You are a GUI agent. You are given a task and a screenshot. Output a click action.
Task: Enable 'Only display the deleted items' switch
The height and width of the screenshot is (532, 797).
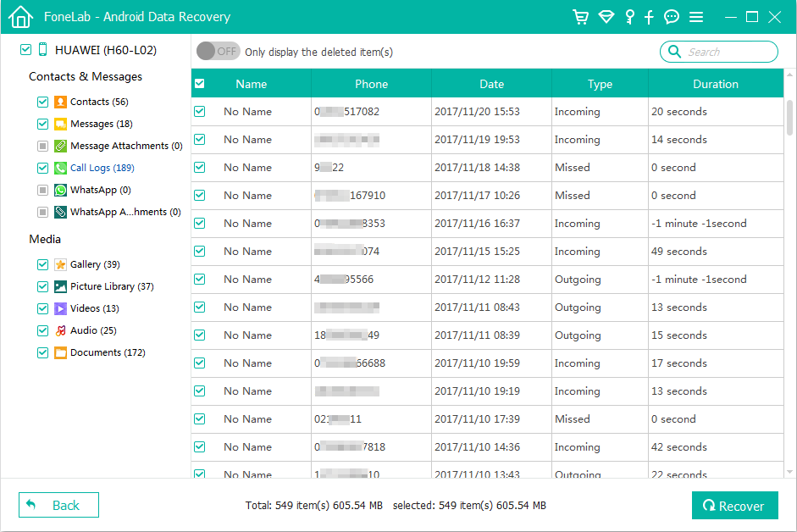[218, 51]
